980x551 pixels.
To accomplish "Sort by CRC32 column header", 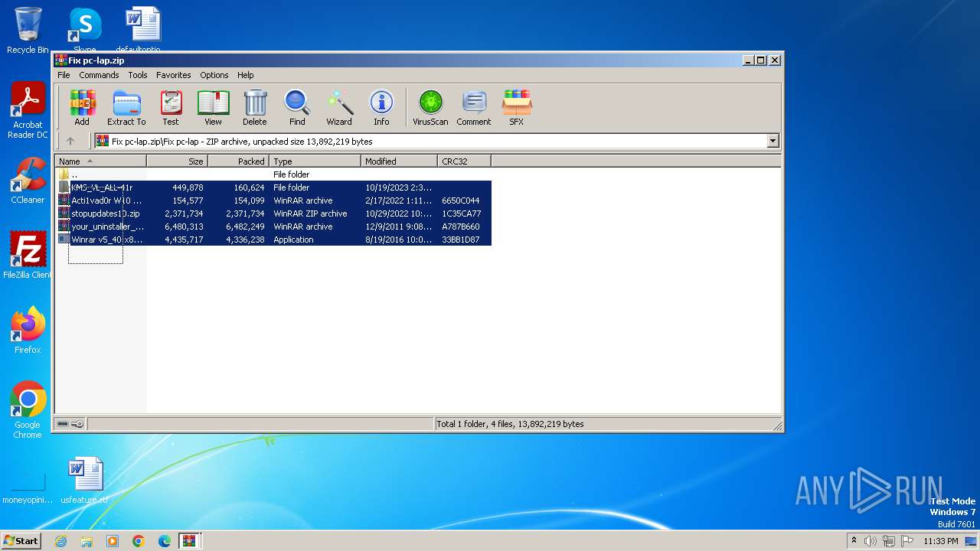I will (x=464, y=161).
